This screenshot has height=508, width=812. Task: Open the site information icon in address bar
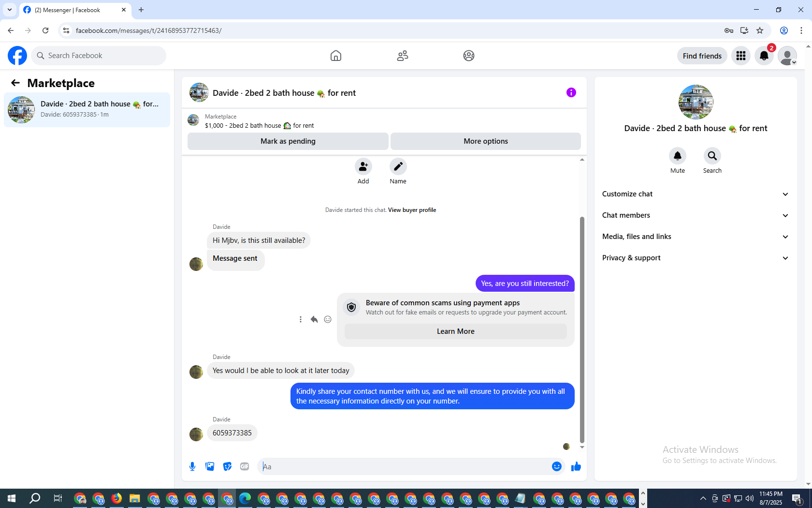click(66, 30)
